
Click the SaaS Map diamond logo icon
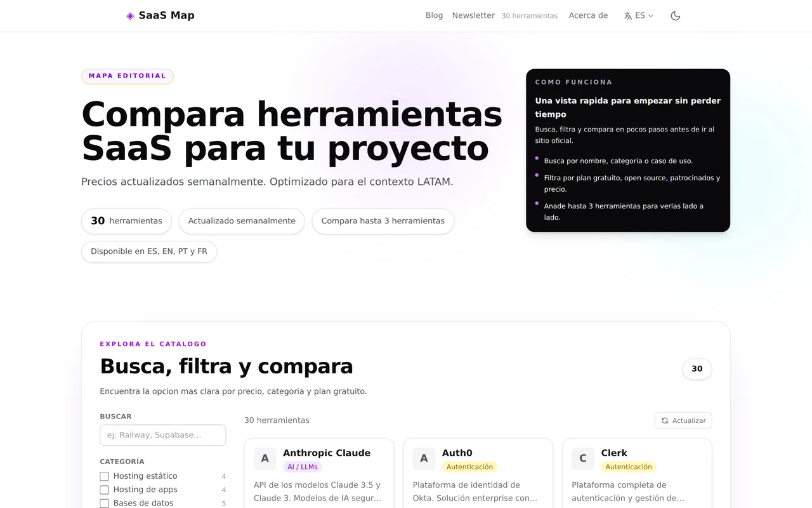coord(130,16)
